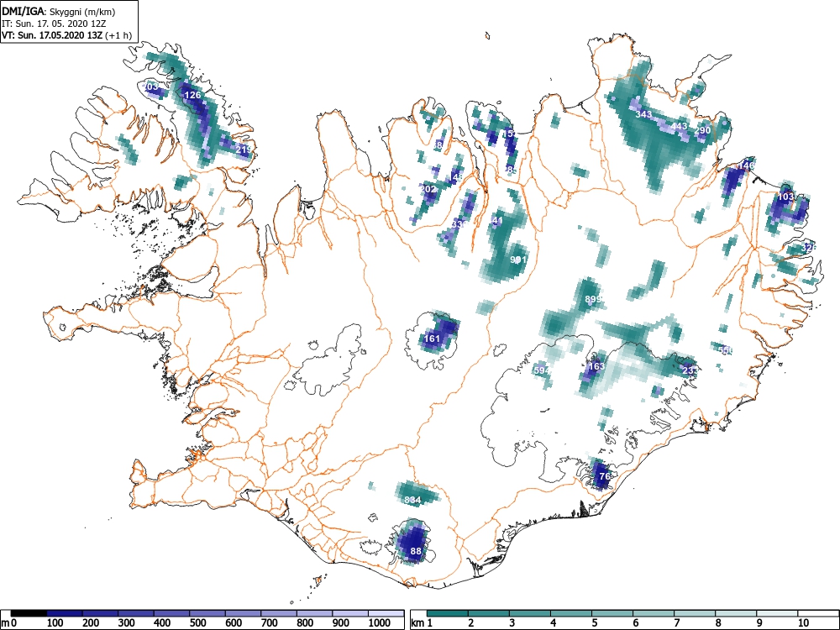
Task: Click the 3 tick label on the km scale
Action: point(512,623)
